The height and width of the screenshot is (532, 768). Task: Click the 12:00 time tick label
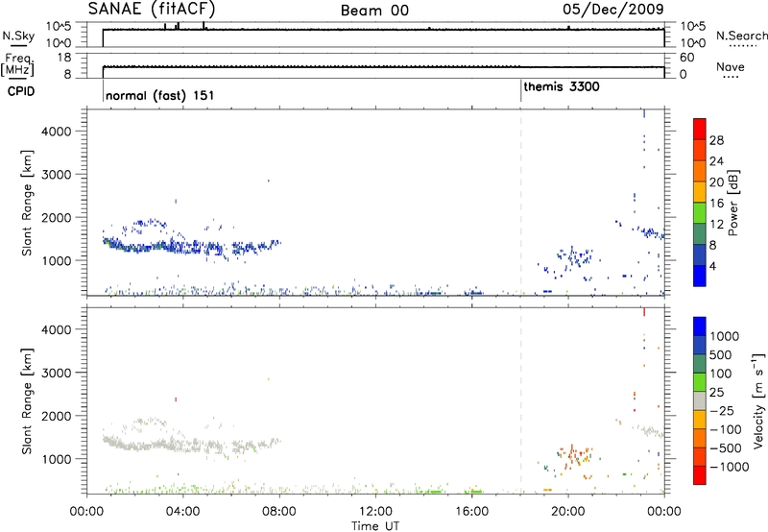pos(375,512)
